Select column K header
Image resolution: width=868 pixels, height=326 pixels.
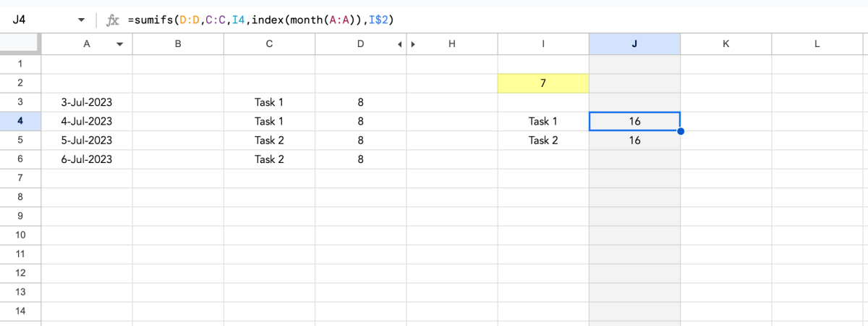pyautogui.click(x=726, y=44)
